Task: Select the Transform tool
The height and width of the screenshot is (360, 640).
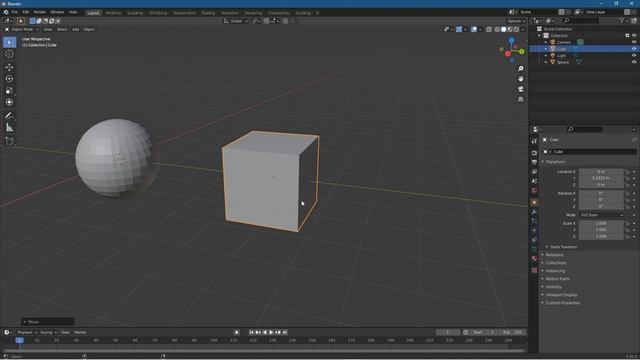Action: (9, 102)
